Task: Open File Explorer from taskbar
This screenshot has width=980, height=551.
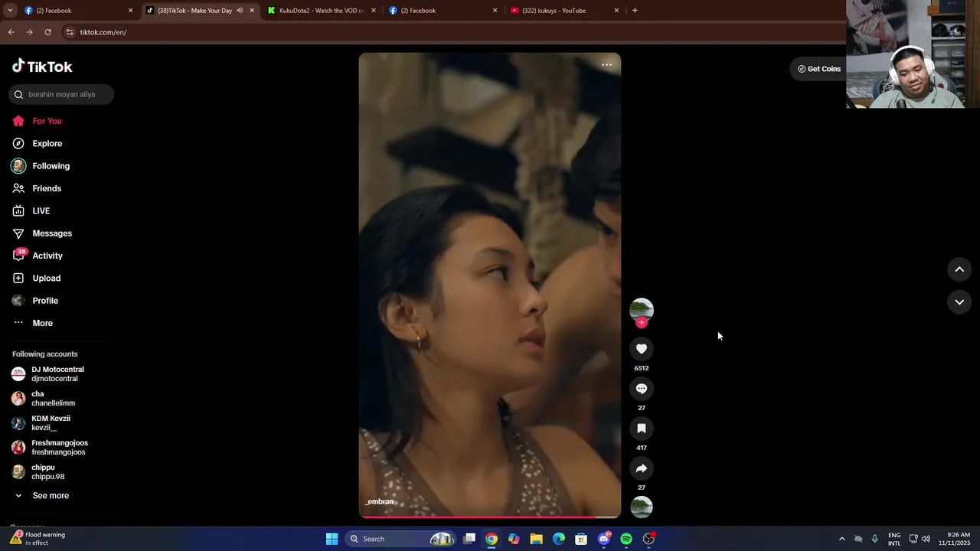Action: [x=537, y=539]
